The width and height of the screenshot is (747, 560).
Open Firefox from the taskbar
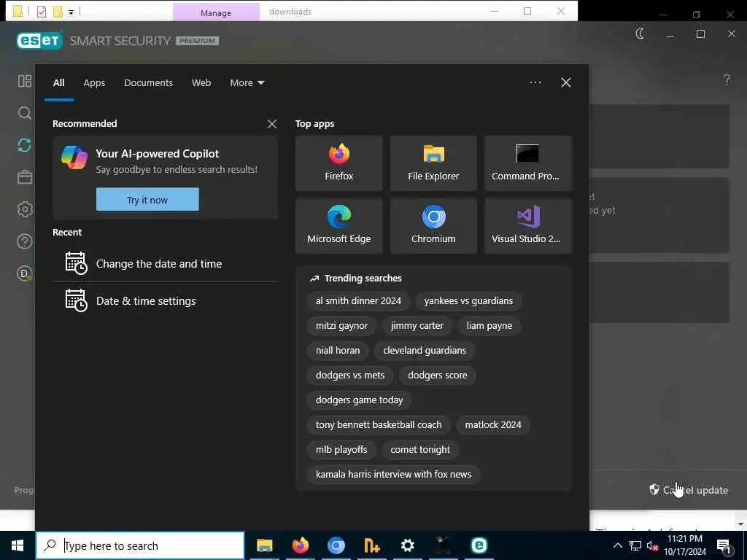click(301, 545)
